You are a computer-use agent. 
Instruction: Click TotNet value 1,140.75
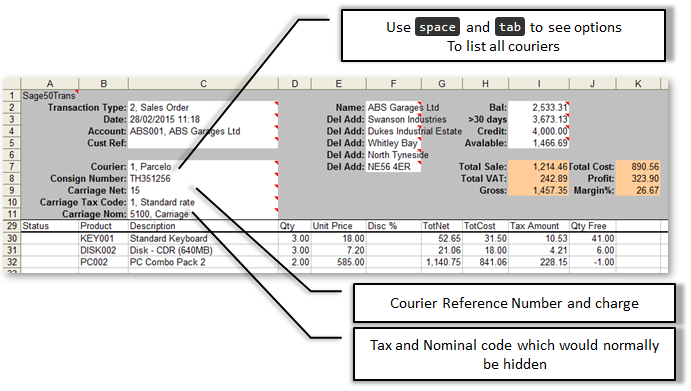443,262
